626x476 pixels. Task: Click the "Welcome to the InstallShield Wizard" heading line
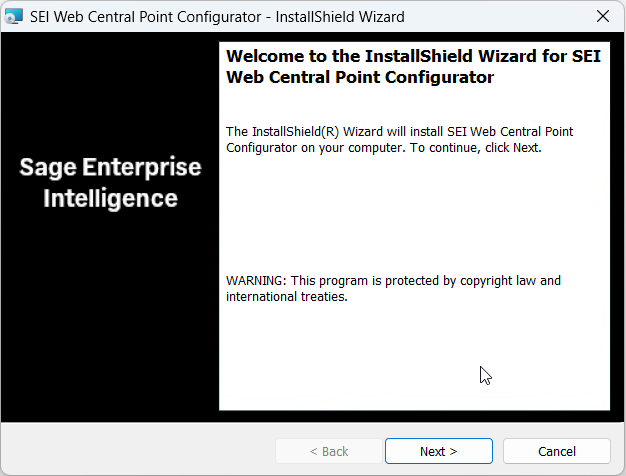tap(415, 57)
